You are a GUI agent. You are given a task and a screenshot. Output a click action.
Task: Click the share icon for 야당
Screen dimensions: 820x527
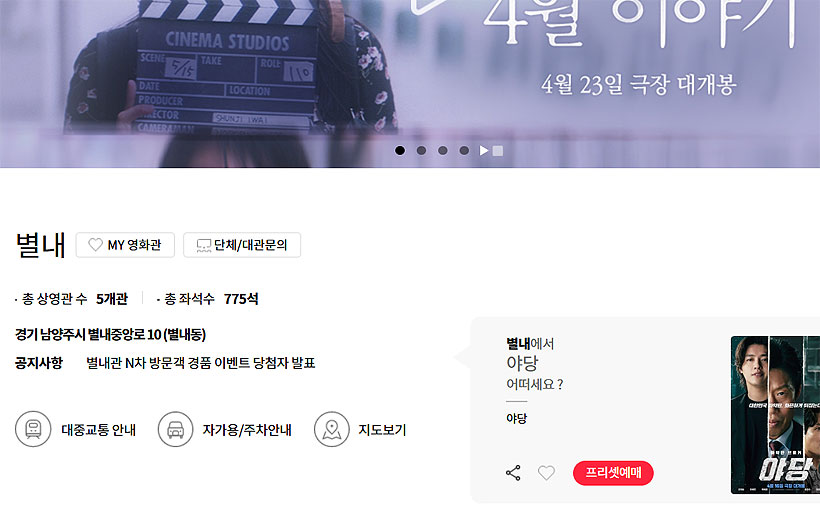click(514, 473)
